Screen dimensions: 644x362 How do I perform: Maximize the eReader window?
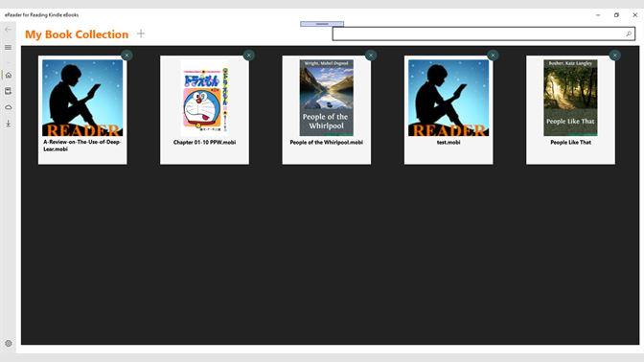[x=616, y=14]
